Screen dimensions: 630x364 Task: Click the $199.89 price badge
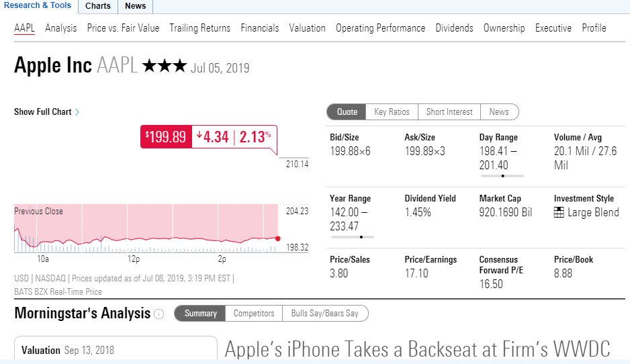click(166, 137)
